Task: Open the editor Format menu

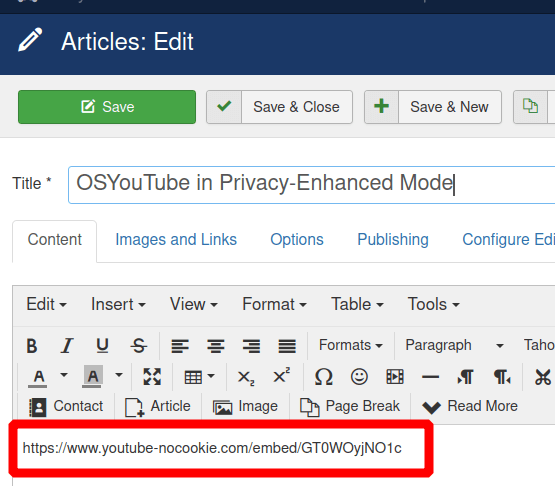Action: pyautogui.click(x=274, y=304)
